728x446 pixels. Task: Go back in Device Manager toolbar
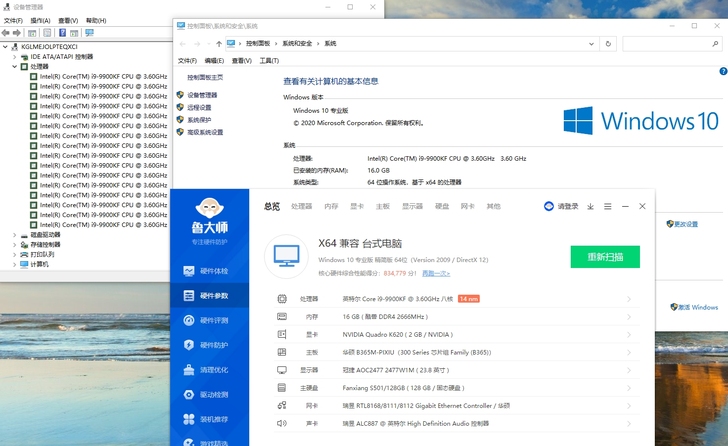click(x=6, y=33)
